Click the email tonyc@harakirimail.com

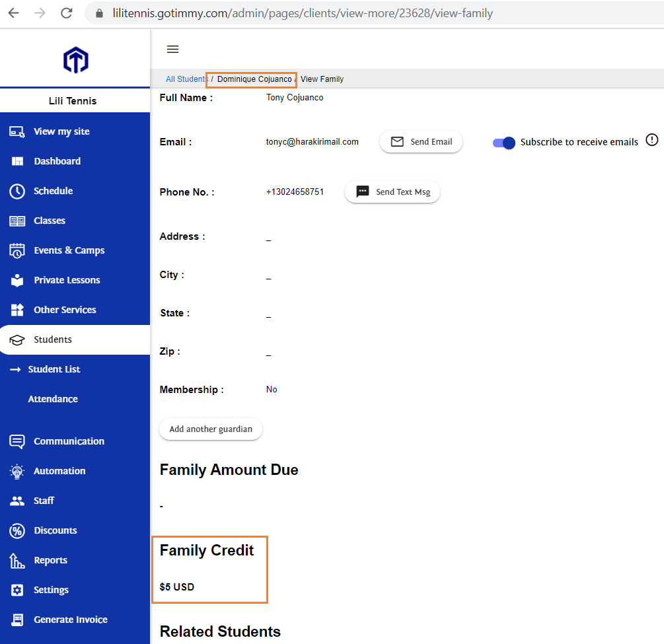[312, 142]
